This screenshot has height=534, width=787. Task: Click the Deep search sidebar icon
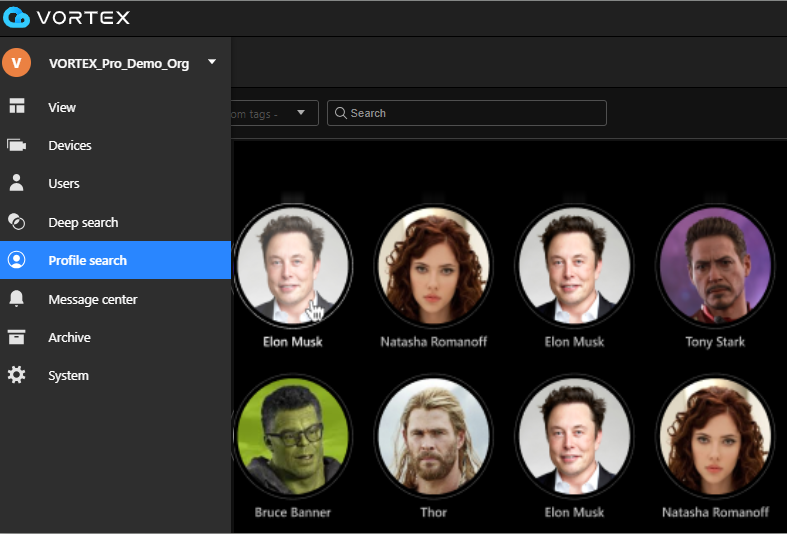tap(17, 222)
